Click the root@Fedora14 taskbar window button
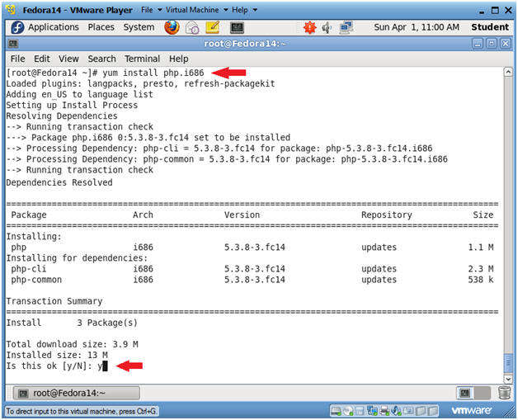 [77, 393]
